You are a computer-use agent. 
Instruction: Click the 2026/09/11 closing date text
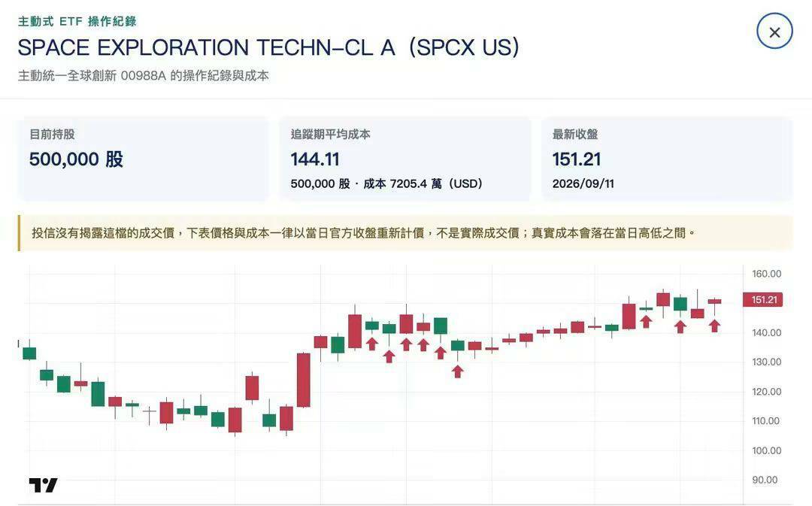point(583,184)
